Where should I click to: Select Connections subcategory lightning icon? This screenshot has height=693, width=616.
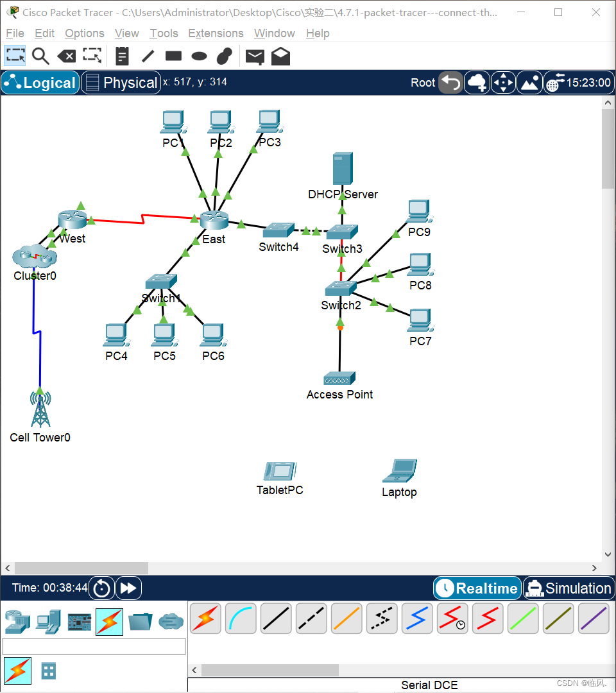pyautogui.click(x=18, y=671)
